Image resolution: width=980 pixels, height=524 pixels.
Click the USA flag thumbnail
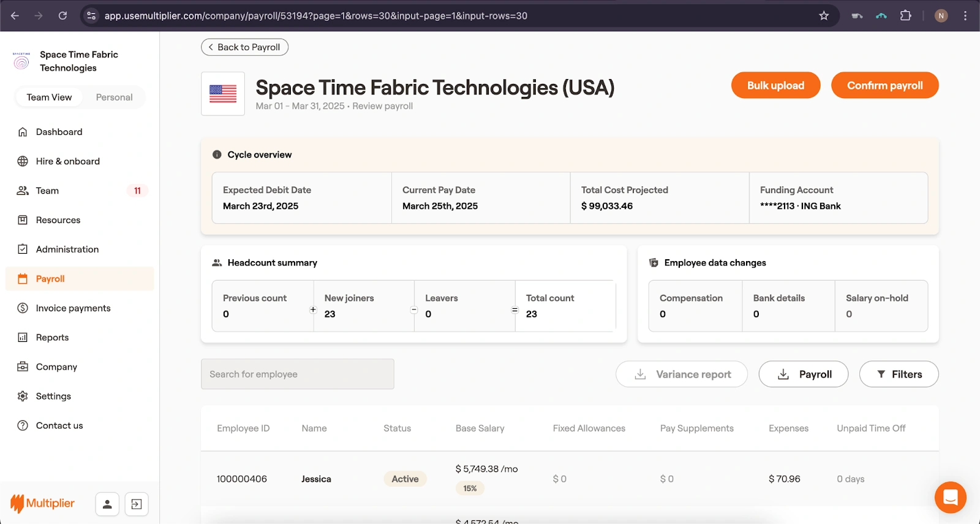tap(223, 94)
